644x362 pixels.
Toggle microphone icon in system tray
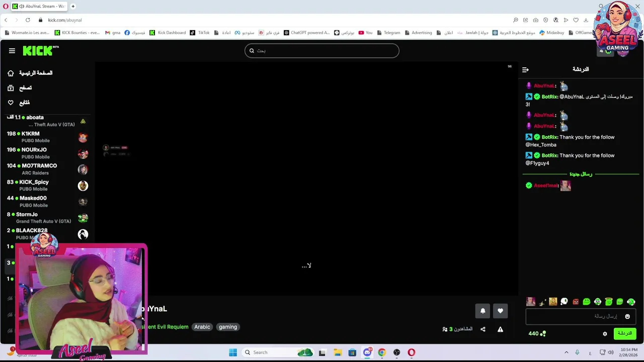point(577,352)
